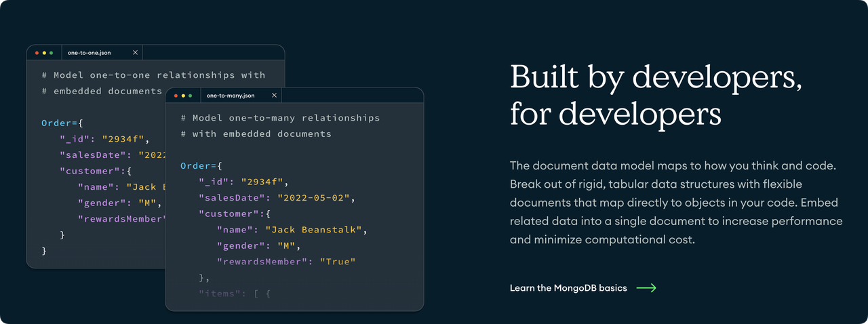868x324 pixels.
Task: Click red dot in one-to-one.json window
Action: pos(37,53)
